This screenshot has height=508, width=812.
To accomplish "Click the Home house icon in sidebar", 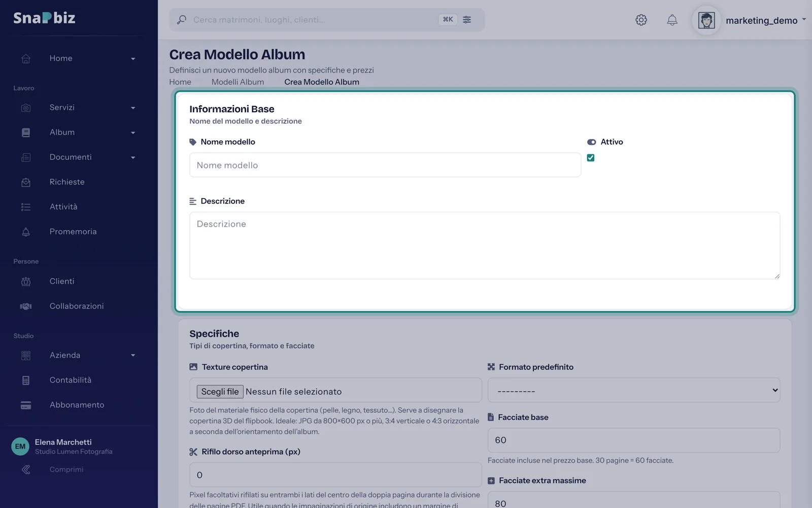I will click(26, 58).
